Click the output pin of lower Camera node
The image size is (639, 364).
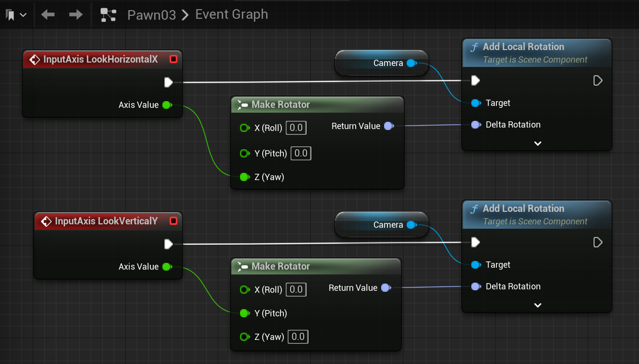pos(411,225)
